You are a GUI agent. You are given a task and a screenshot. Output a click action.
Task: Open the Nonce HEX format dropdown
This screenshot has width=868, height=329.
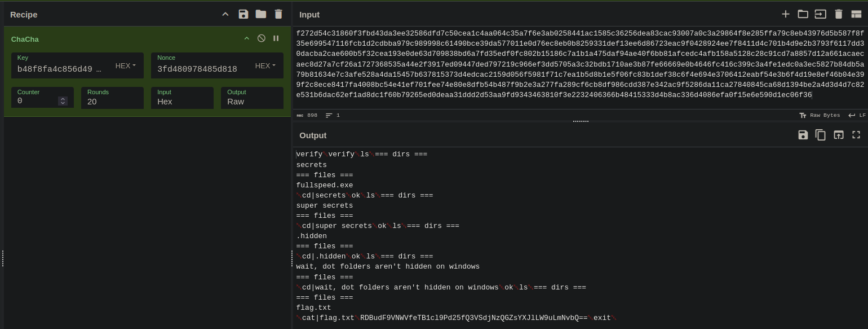click(x=265, y=65)
